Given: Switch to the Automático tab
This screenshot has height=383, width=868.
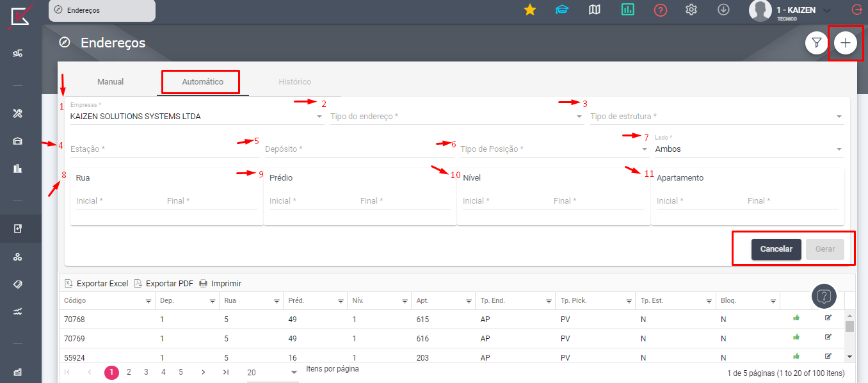Looking at the screenshot, I should [202, 82].
